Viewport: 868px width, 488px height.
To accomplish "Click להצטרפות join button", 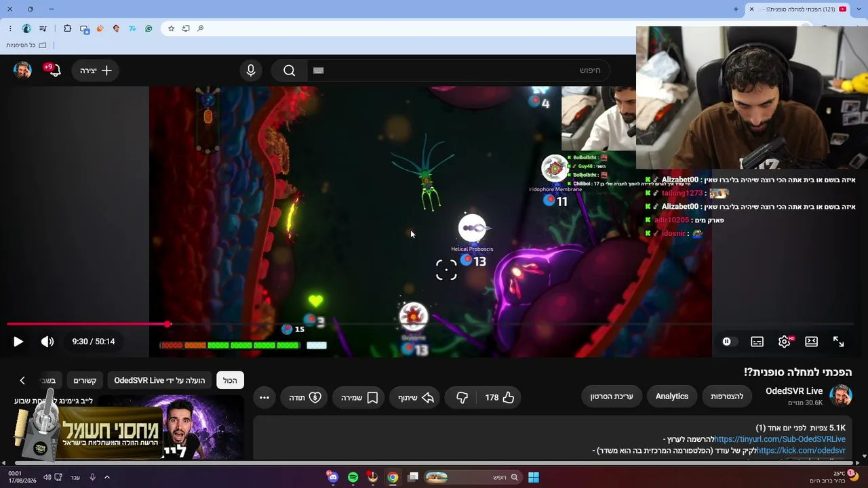I will (727, 396).
